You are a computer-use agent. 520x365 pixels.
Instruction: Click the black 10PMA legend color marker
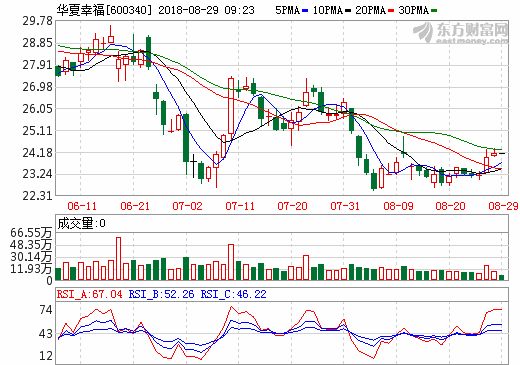pos(348,10)
